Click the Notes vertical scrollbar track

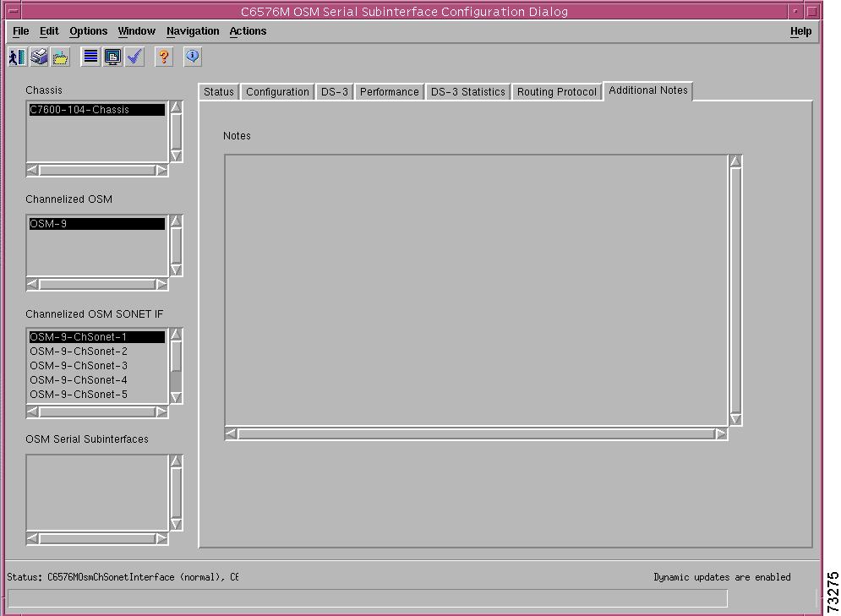click(735, 290)
